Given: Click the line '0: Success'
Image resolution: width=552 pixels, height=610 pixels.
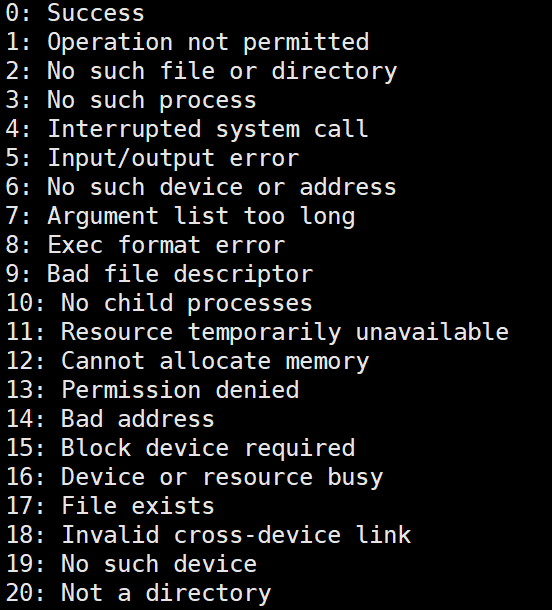Looking at the screenshot, I should (x=75, y=13).
